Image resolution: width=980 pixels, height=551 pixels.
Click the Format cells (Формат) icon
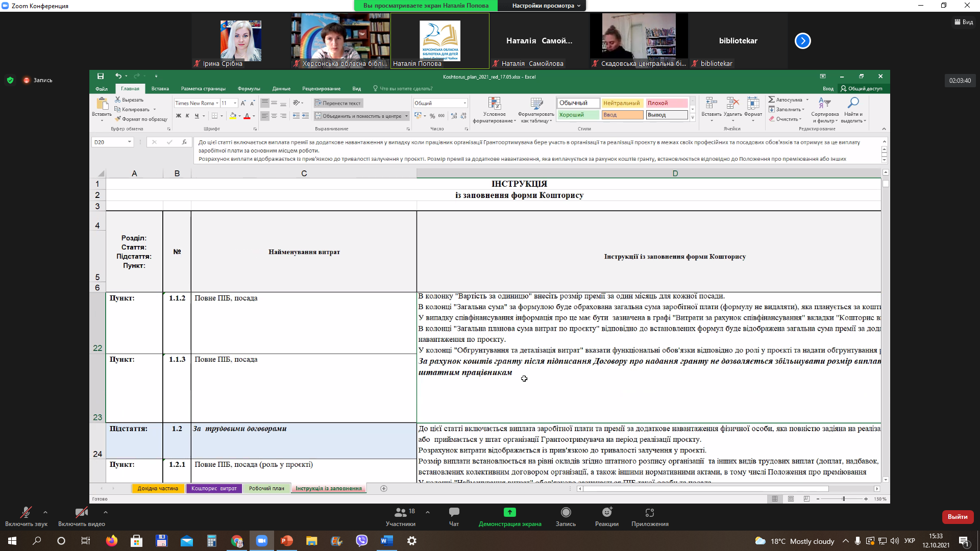tap(753, 103)
